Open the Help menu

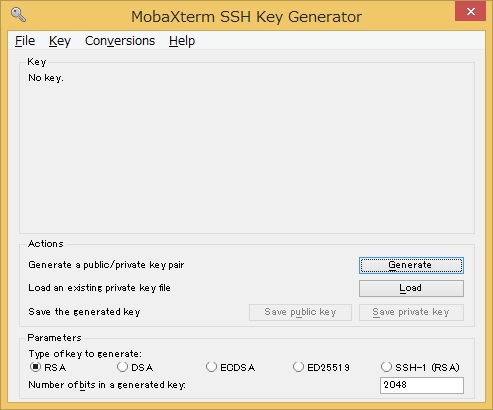point(182,41)
